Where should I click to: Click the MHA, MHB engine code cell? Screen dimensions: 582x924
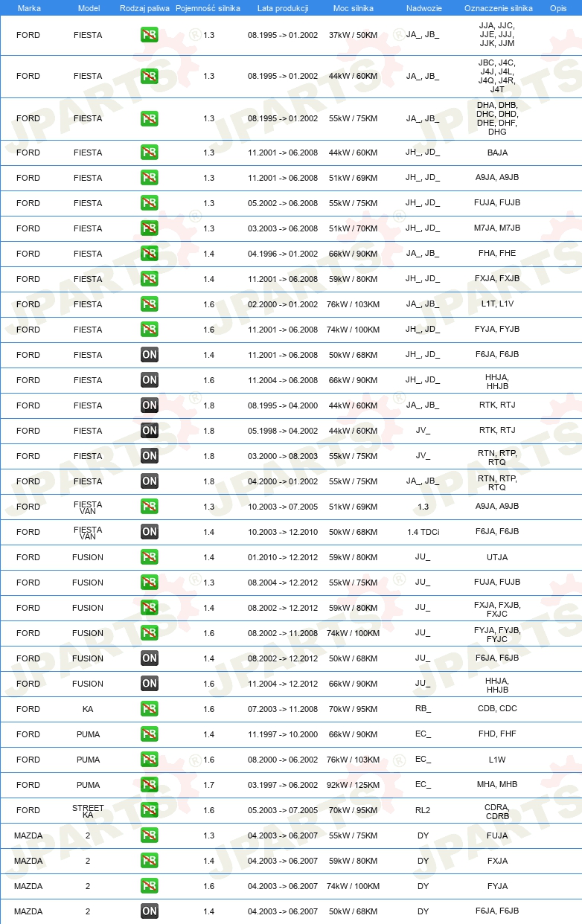[x=497, y=785]
